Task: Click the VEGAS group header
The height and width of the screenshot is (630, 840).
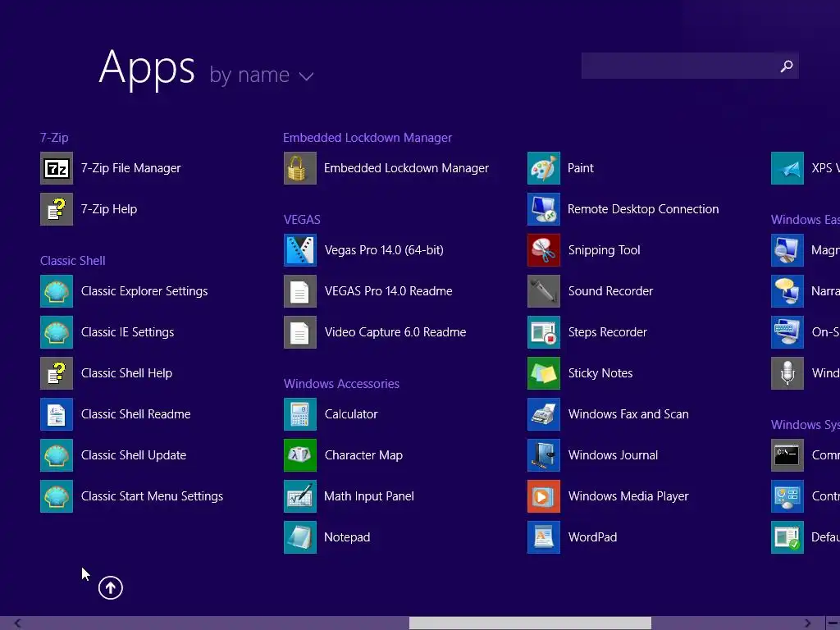Action: (302, 220)
